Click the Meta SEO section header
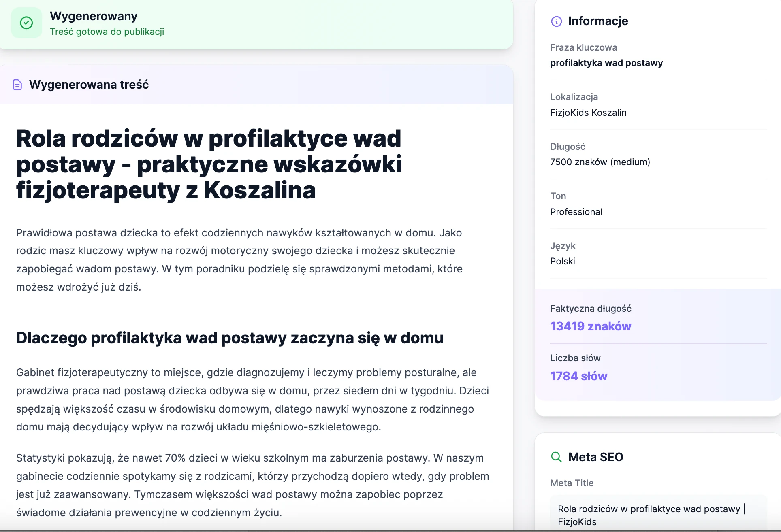The height and width of the screenshot is (532, 781). 596,457
